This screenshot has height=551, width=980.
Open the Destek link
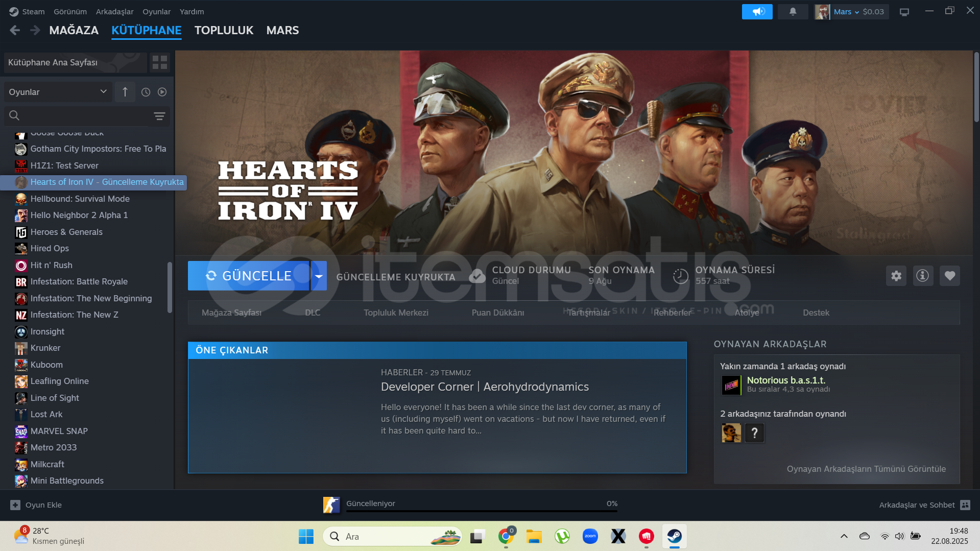coord(816,313)
